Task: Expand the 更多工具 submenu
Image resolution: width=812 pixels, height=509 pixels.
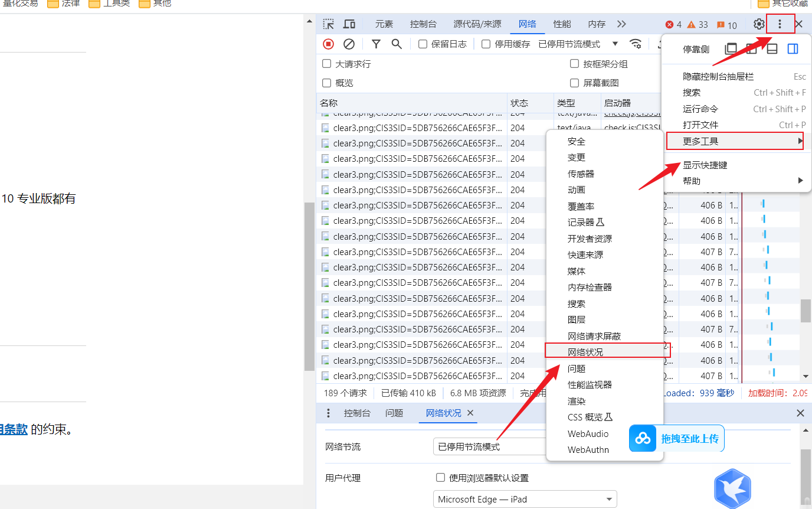Action: 735,141
